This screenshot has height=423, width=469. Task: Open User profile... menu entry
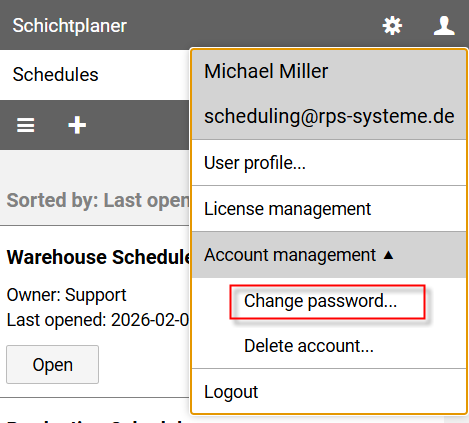(x=329, y=163)
